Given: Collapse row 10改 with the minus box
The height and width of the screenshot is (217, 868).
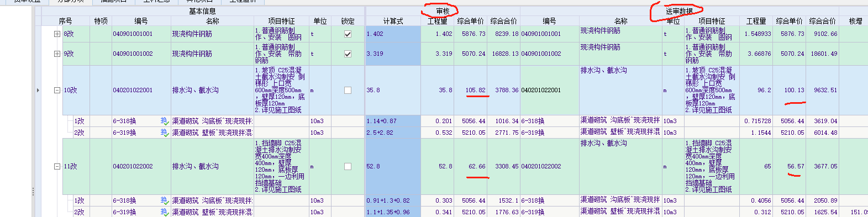Looking at the screenshot, I should pyautogui.click(x=57, y=90).
